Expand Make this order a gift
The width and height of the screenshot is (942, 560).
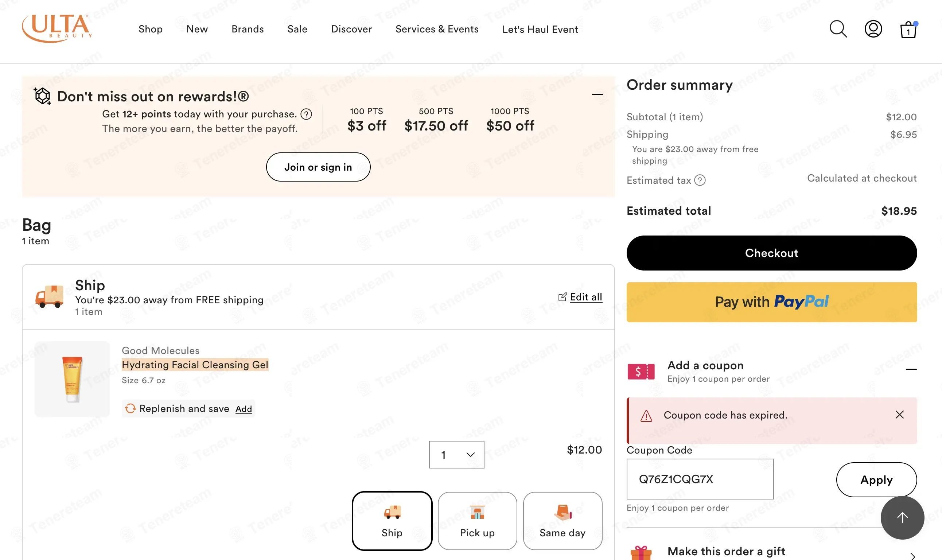tap(912, 556)
